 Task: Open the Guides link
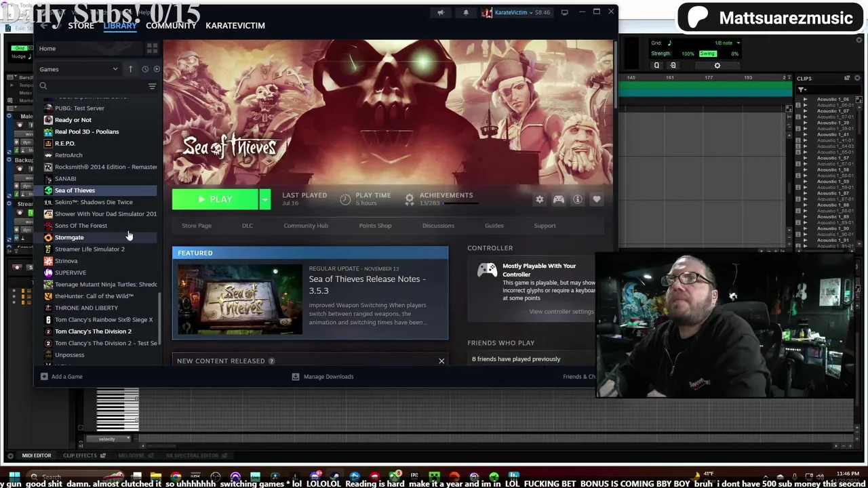[x=494, y=226]
